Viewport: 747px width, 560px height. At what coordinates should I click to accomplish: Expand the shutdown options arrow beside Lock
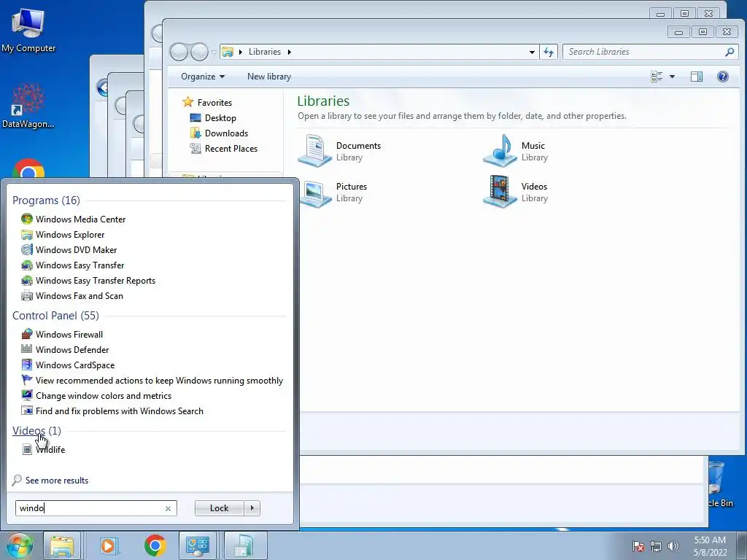tap(252, 508)
